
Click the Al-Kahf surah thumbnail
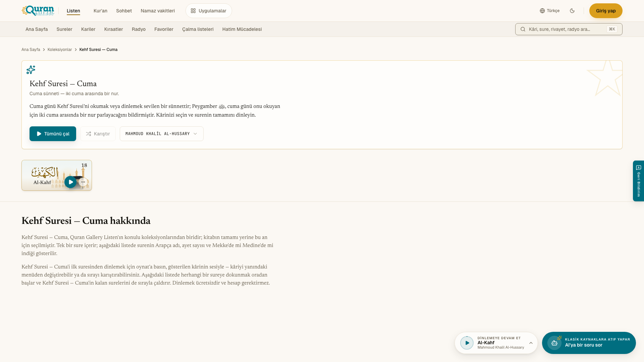(57, 175)
